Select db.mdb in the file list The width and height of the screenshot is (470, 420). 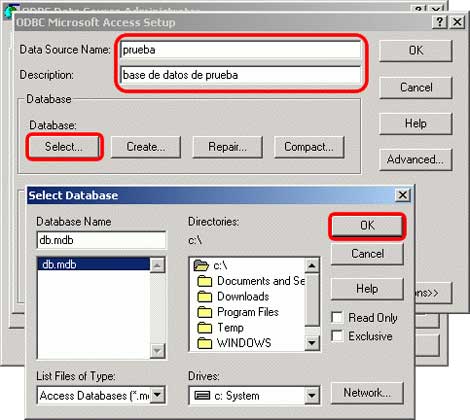(93, 264)
